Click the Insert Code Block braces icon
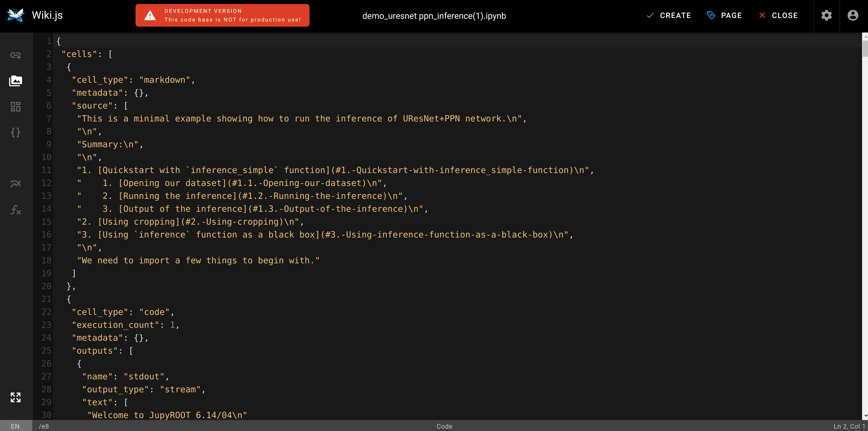This screenshot has width=868, height=431. (16, 132)
